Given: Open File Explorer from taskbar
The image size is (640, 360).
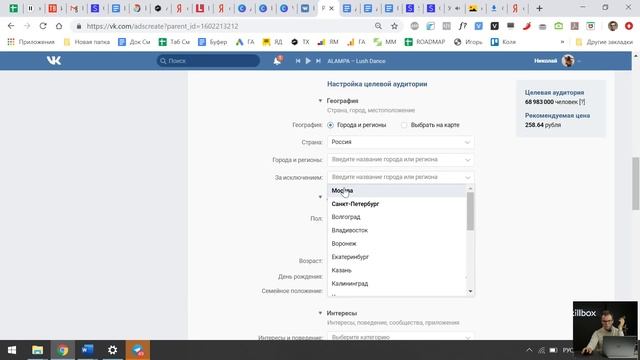Looking at the screenshot, I should (x=38, y=350).
